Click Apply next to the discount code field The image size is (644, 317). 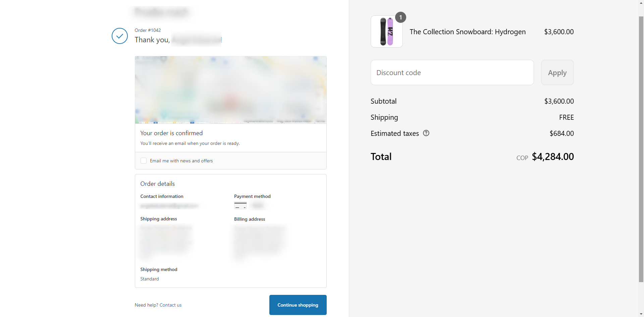[557, 72]
